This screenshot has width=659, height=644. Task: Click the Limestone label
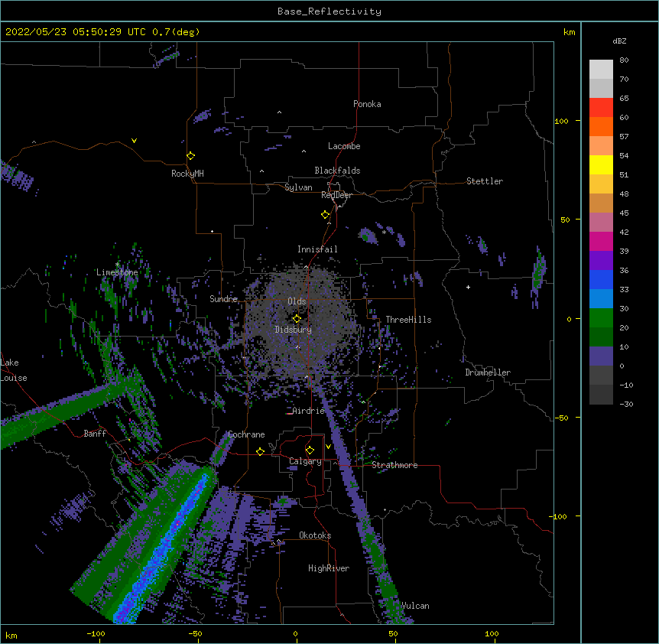click(x=117, y=272)
